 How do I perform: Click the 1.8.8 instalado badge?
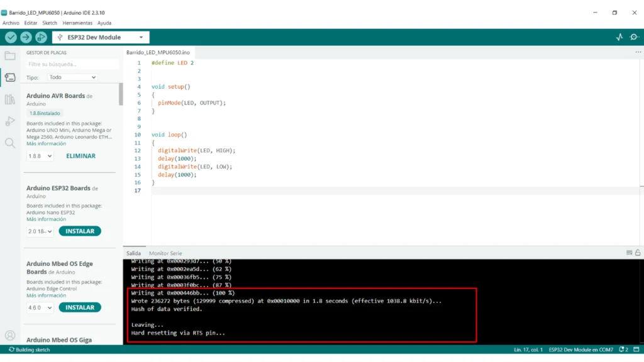tap(45, 113)
